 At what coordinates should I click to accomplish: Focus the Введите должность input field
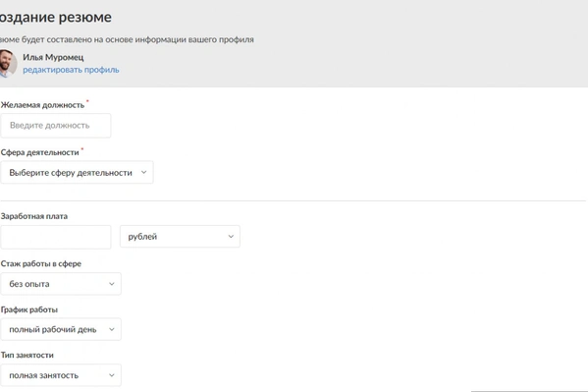pyautogui.click(x=56, y=126)
